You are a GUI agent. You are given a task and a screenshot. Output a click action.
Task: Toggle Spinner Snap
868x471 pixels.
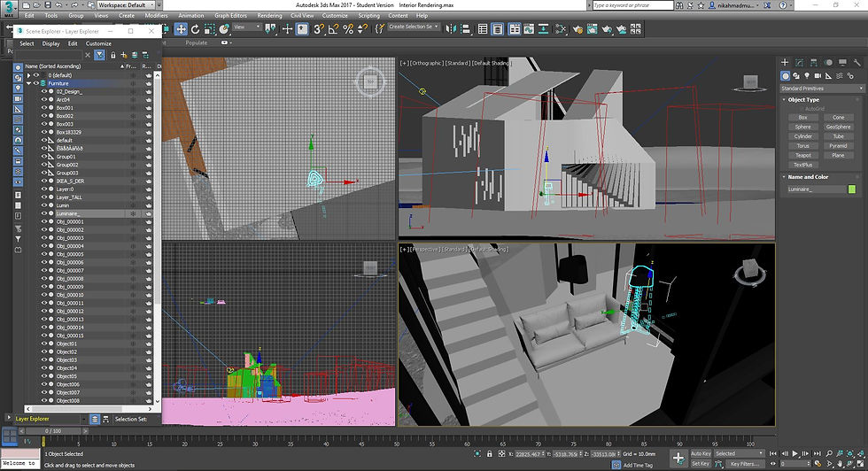(x=362, y=29)
